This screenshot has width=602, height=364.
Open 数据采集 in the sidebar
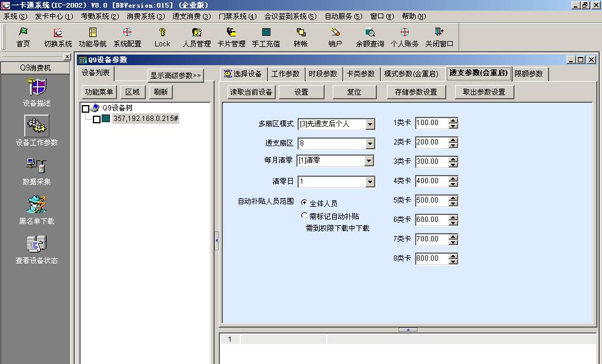click(36, 171)
